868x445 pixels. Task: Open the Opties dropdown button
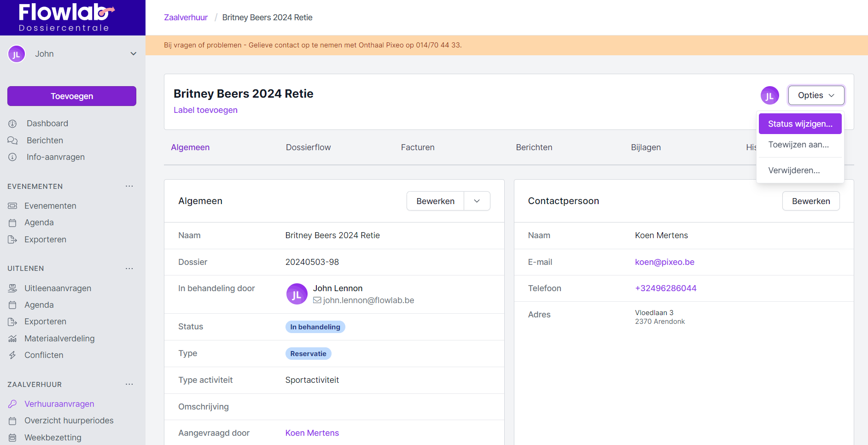coord(816,95)
